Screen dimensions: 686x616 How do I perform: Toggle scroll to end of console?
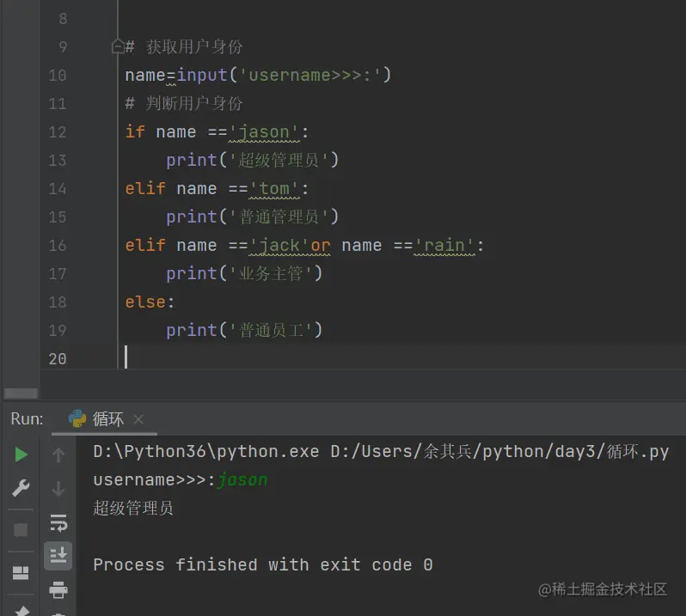click(58, 556)
